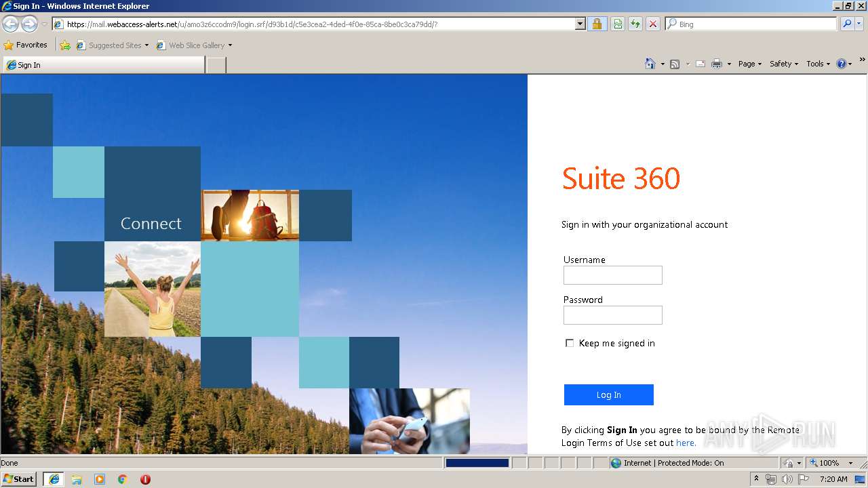Open the Suggested Sites link
Screen dimensions: 868x488
112,45
